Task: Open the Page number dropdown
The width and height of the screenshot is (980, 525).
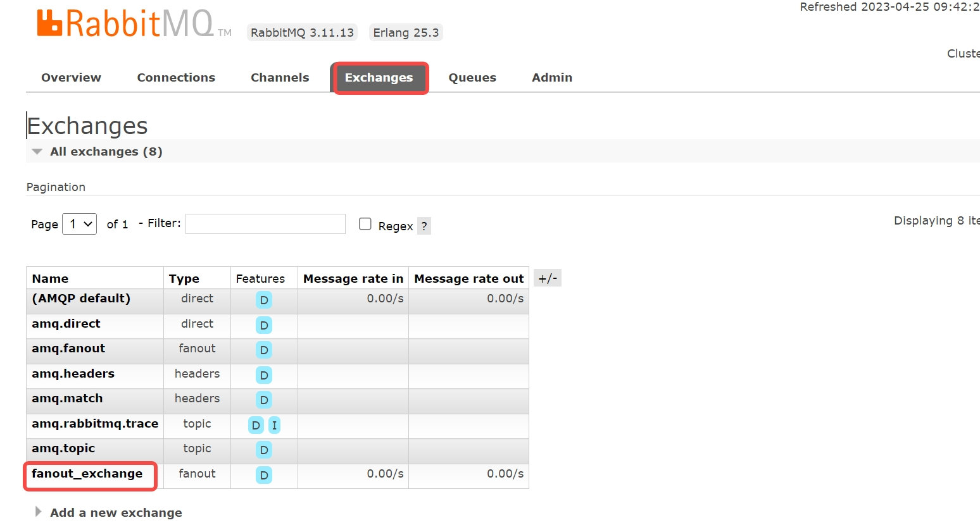Action: [80, 224]
